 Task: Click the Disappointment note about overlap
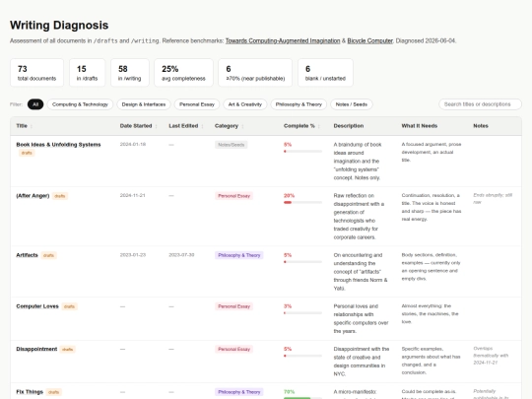pos(491,356)
